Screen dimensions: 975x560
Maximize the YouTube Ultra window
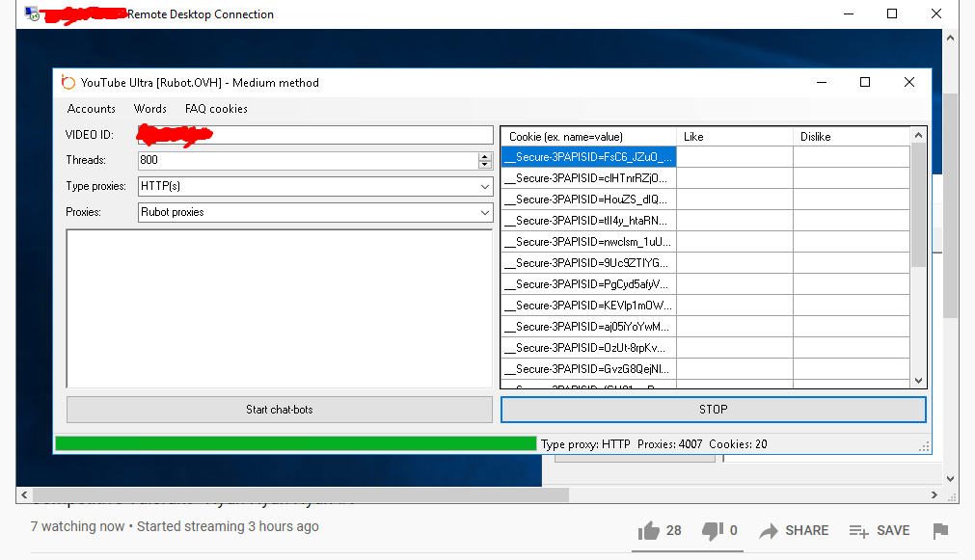pyautogui.click(x=865, y=83)
